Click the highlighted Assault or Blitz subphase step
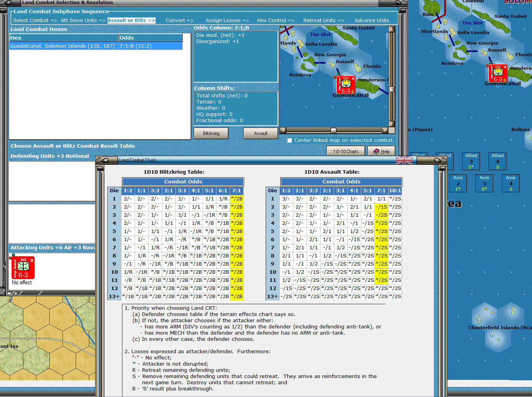Image resolution: width=532 pixels, height=397 pixels. (x=131, y=21)
